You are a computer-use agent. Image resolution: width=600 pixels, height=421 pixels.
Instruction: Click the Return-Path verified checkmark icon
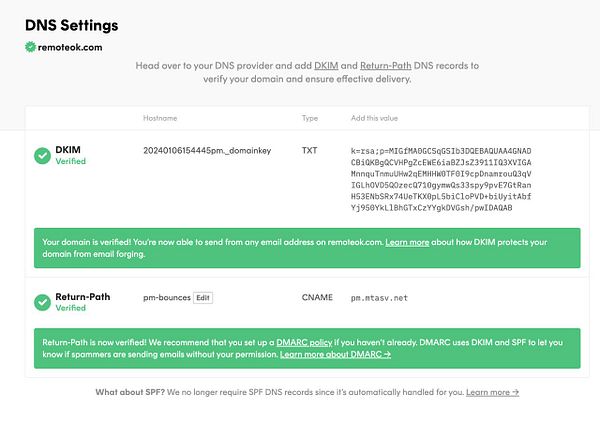[42, 301]
